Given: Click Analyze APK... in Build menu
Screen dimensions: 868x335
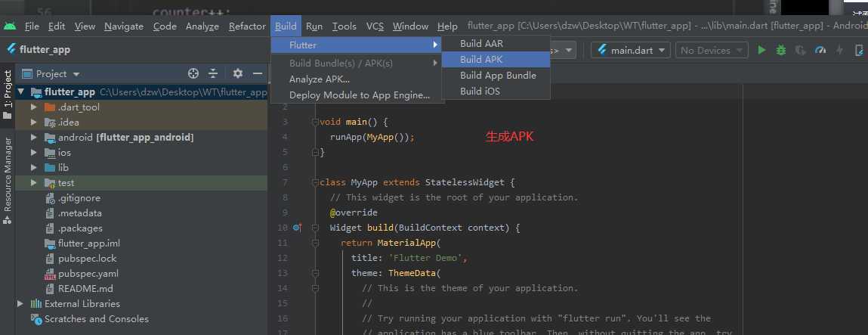Looking at the screenshot, I should [x=357, y=79].
